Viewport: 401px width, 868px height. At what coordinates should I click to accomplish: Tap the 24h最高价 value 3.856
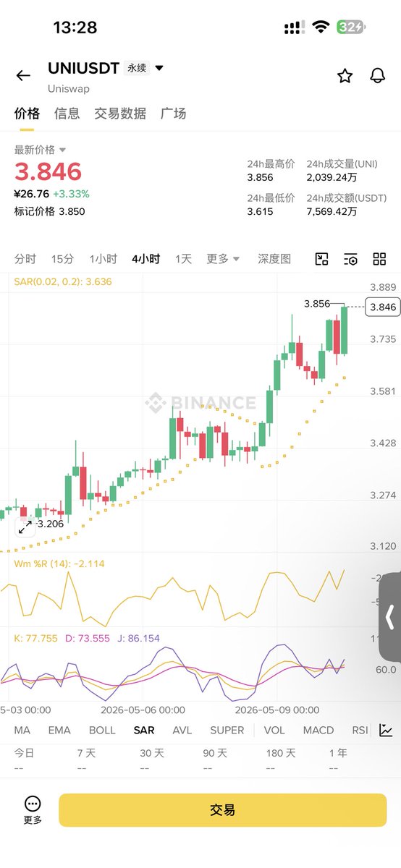coord(260,177)
